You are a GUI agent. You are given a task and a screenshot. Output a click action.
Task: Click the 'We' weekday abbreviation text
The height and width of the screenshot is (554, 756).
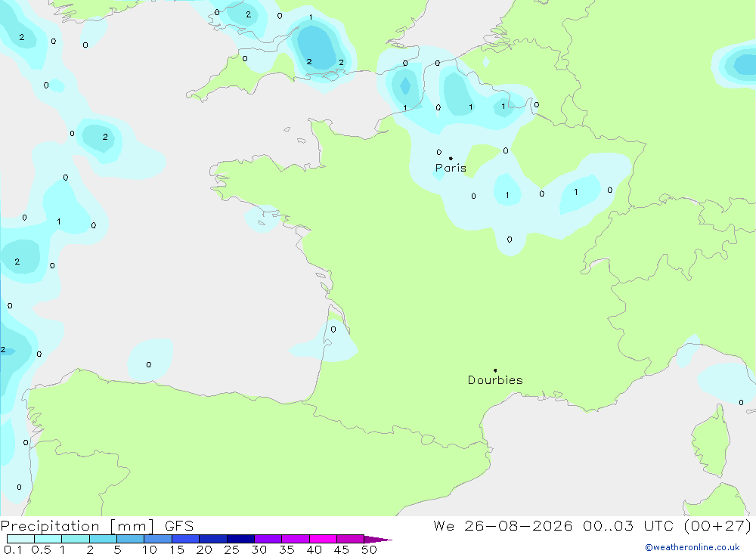(x=444, y=526)
